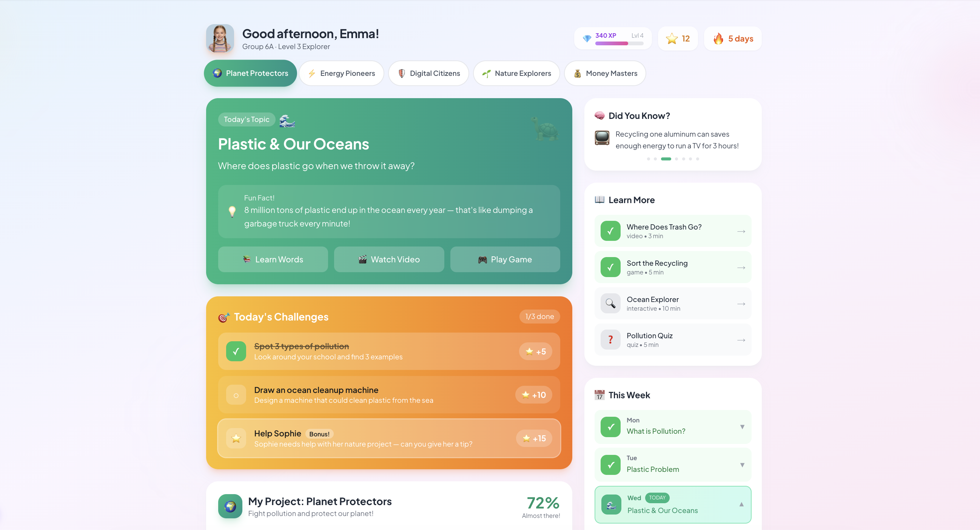This screenshot has width=980, height=530.
Task: Click the +15 star reward badge
Action: 534,438
